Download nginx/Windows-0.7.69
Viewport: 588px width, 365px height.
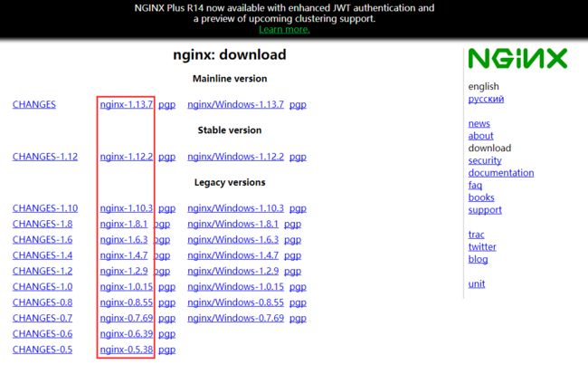tap(235, 319)
